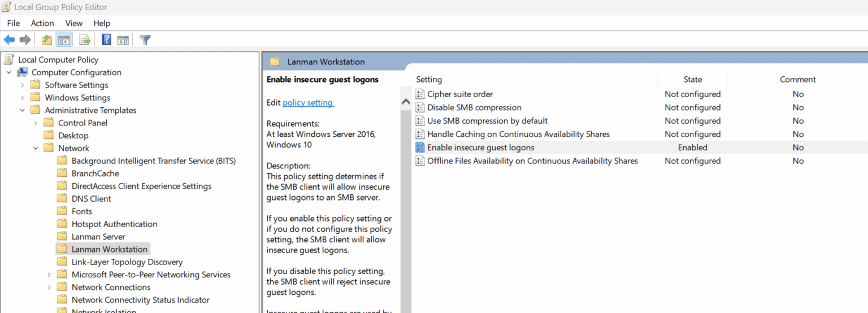Screen dimensions: 868x313
Task: Expand the Software Settings node
Action: pyautogui.click(x=23, y=85)
